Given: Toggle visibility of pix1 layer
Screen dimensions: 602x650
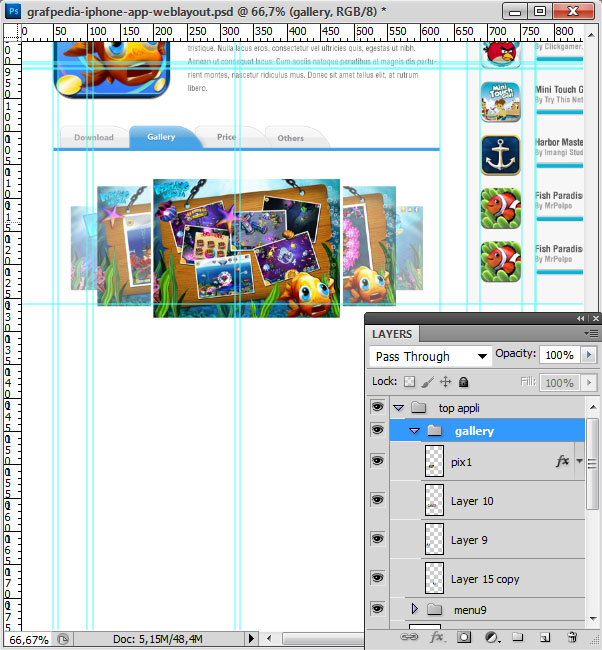Looking at the screenshot, I should tap(377, 461).
